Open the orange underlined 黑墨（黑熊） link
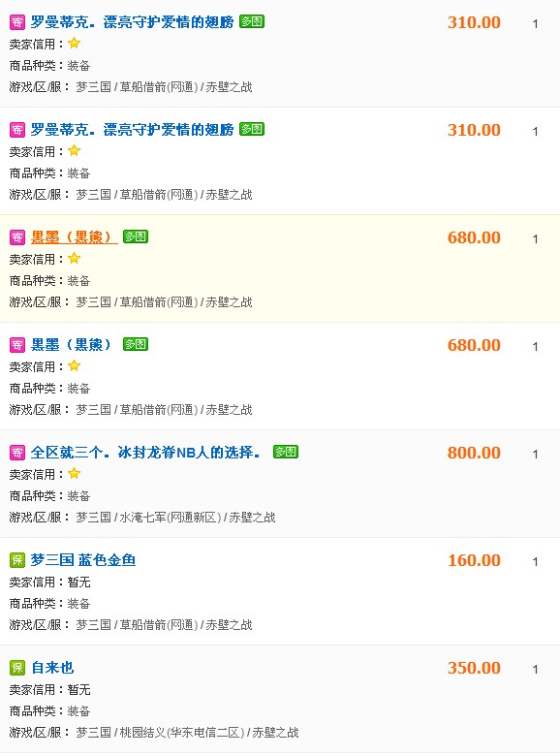 pos(75,237)
